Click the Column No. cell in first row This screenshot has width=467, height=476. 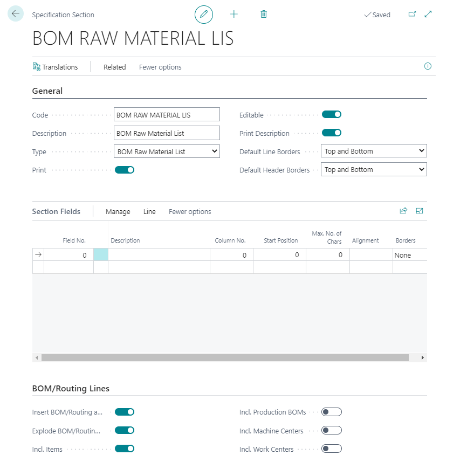(231, 255)
